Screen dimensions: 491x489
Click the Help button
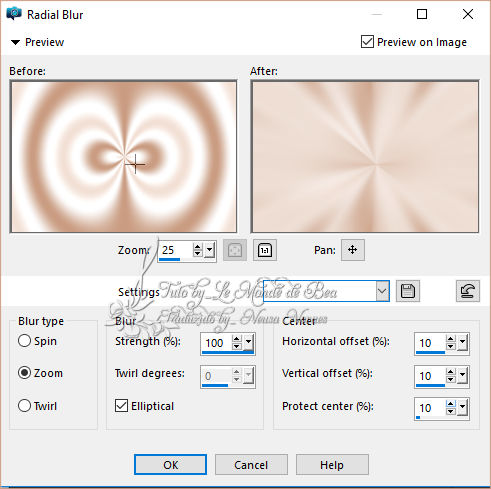pyautogui.click(x=332, y=465)
